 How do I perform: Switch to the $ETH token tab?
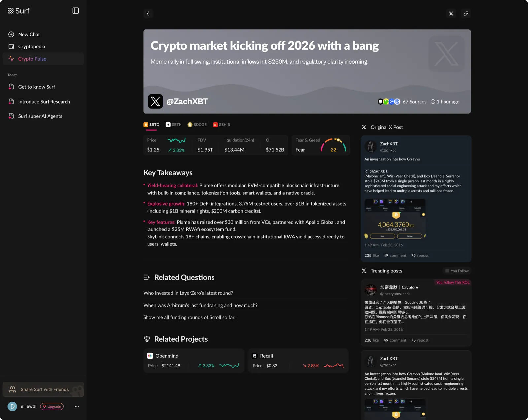click(x=174, y=125)
